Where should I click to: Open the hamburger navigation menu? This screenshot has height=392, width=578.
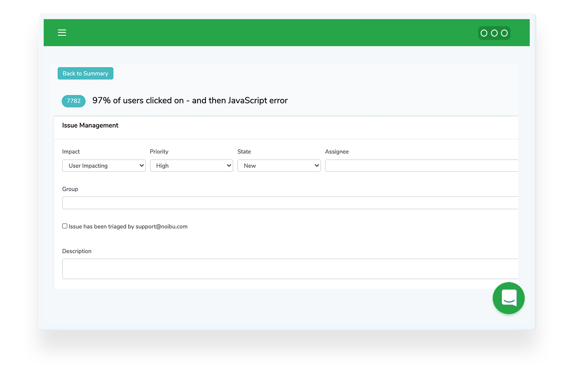tap(62, 33)
